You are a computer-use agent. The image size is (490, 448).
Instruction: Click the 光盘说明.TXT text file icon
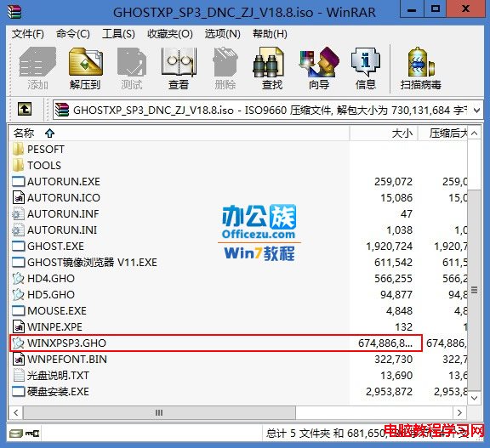tap(18, 375)
